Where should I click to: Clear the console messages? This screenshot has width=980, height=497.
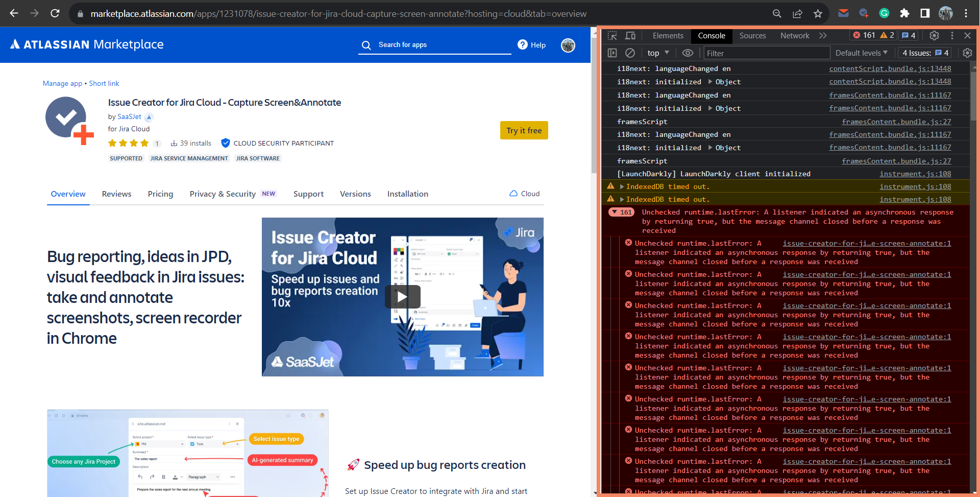tap(630, 53)
